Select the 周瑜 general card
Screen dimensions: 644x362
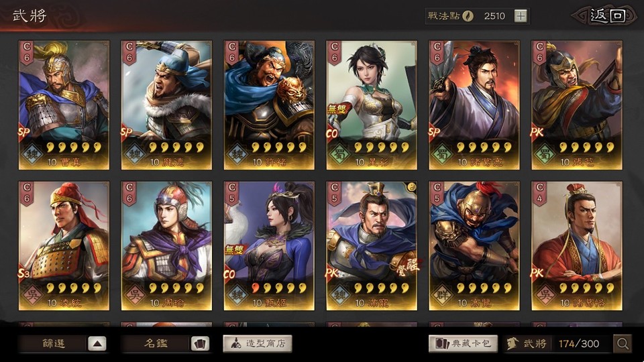(166, 246)
